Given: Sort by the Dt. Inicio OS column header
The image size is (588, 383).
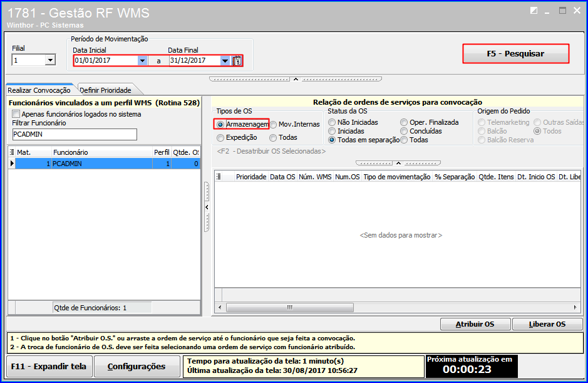Looking at the screenshot, I should point(536,177).
